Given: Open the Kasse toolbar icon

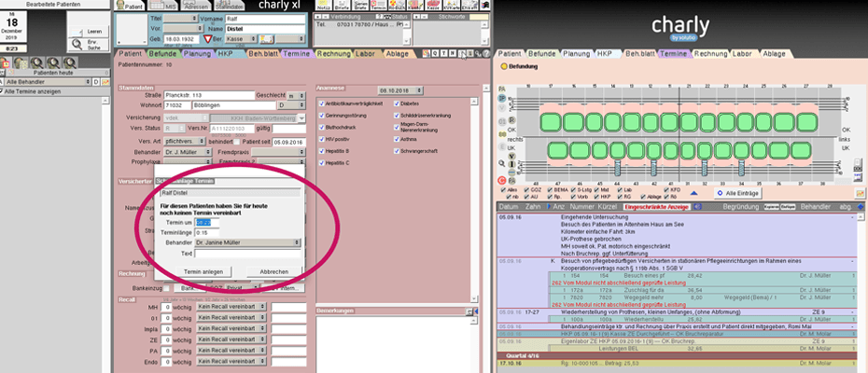Looking at the screenshot, I should (x=434, y=6).
